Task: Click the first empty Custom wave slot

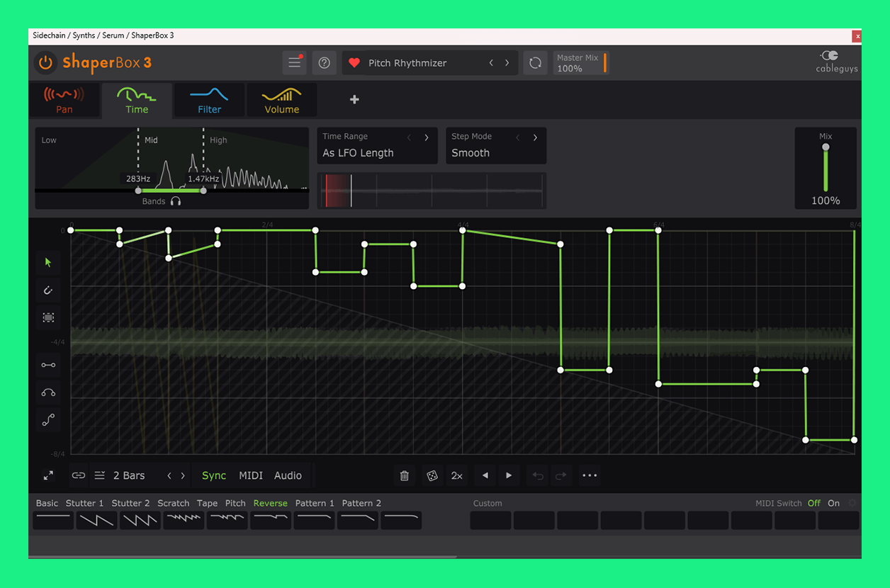Action: 490,521
